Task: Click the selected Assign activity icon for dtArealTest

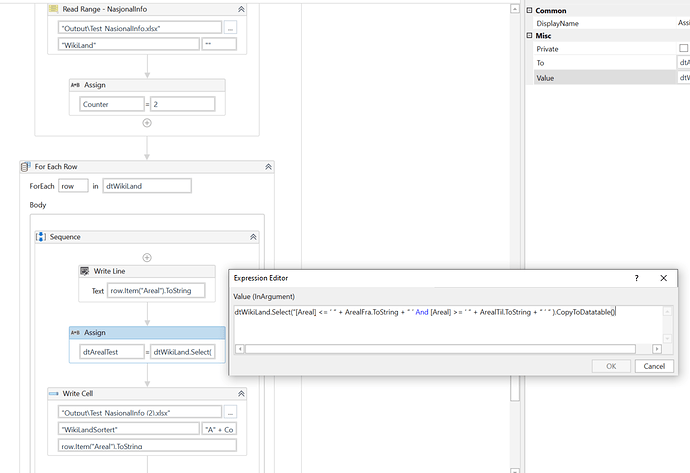Action: point(75,333)
